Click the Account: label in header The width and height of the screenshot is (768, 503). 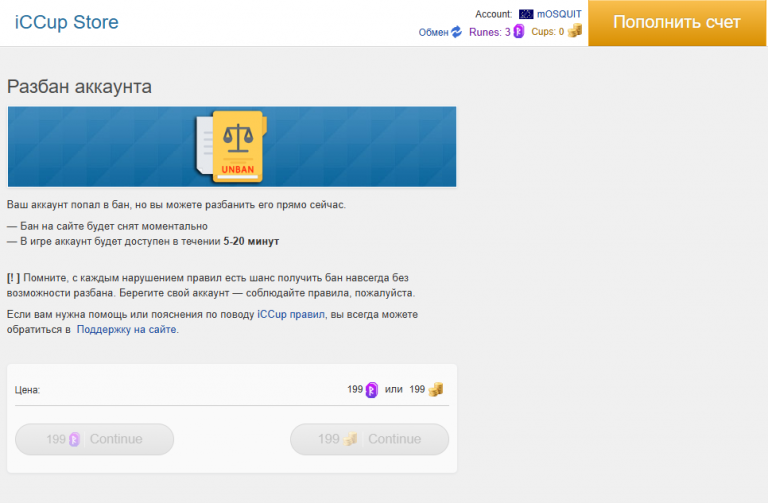pyautogui.click(x=493, y=14)
